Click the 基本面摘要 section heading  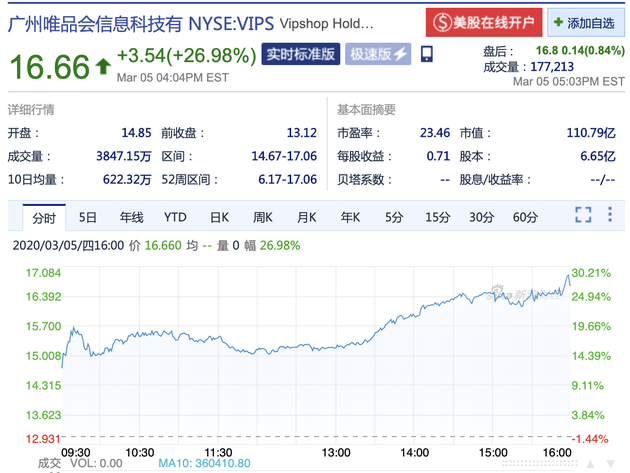tap(366, 110)
